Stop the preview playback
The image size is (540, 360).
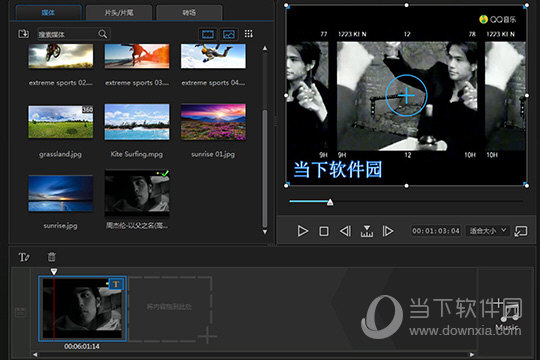(x=324, y=231)
